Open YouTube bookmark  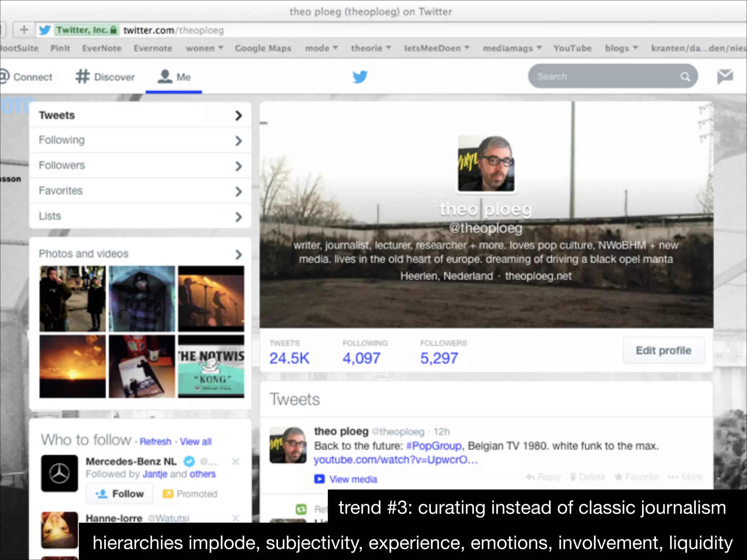(572, 48)
